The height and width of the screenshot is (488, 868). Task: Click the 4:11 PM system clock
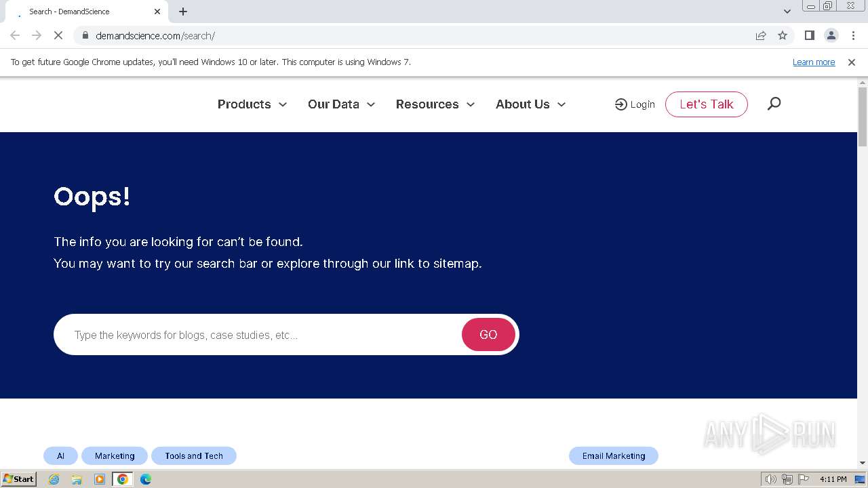point(833,479)
